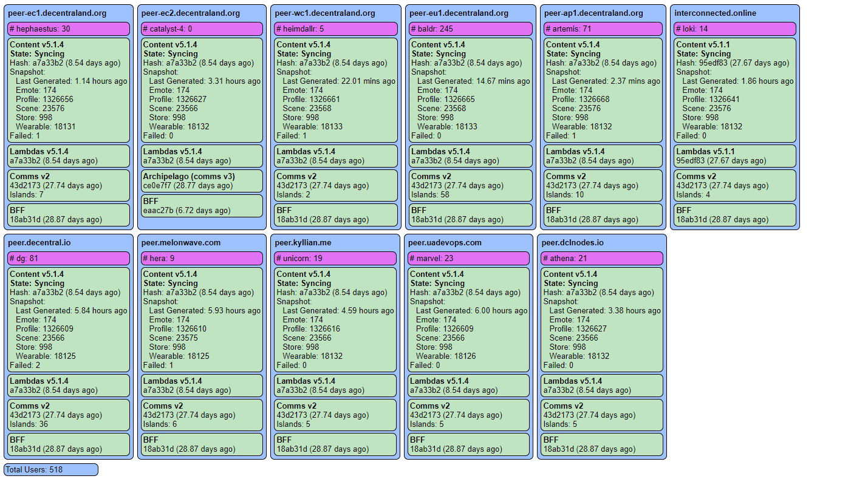Click 'Last Generated: 4.59 hours ago'
Screen dimensions: 868x490
pos(338,310)
